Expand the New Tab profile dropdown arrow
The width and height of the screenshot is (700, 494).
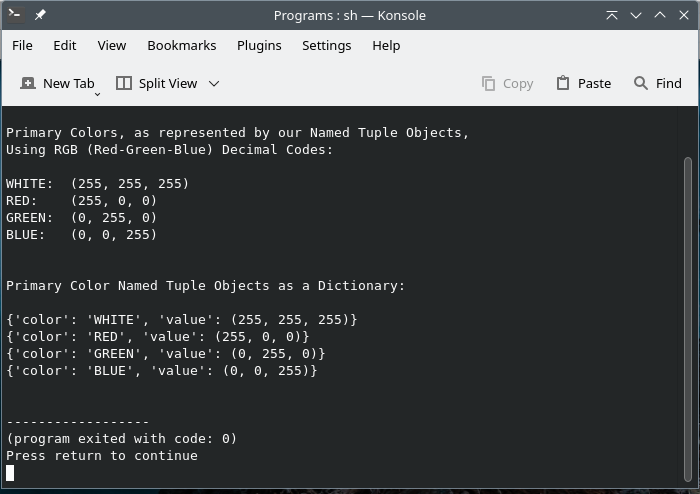97,94
